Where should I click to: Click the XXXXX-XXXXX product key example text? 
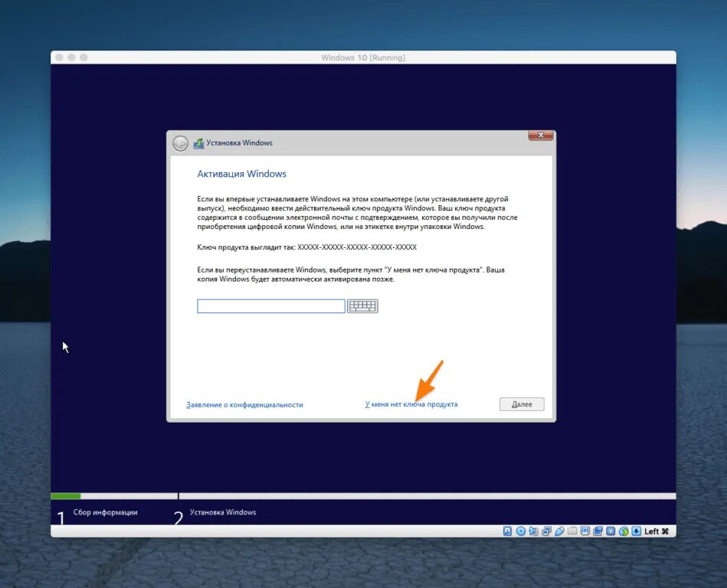[357, 247]
